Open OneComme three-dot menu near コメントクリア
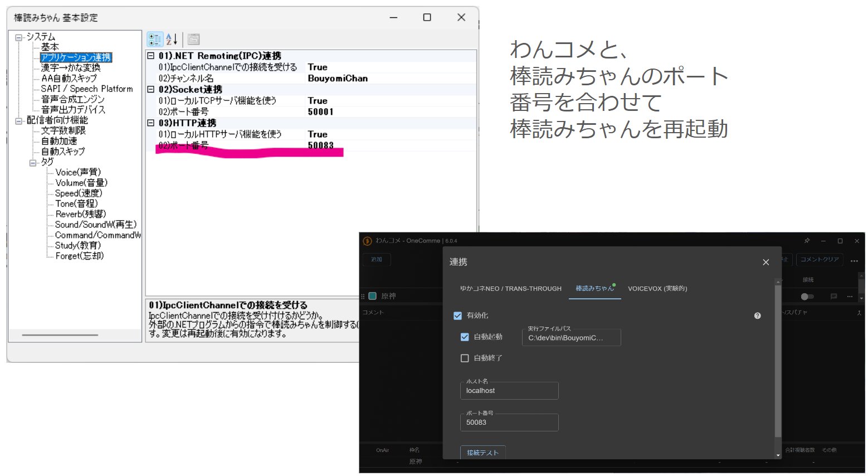The width and height of the screenshot is (868, 476). [854, 260]
